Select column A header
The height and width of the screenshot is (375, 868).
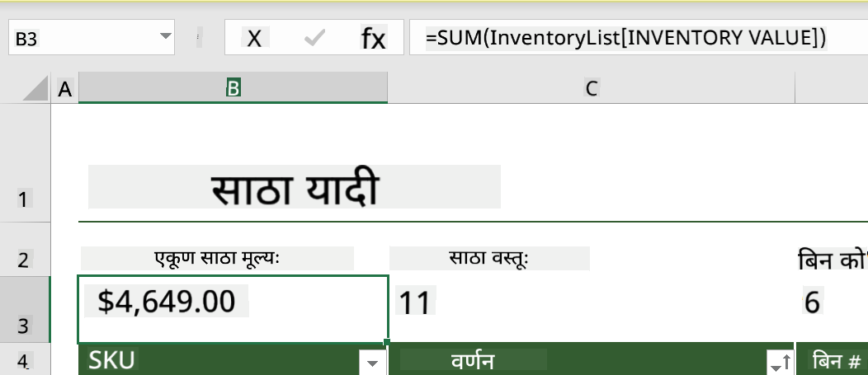[x=64, y=88]
